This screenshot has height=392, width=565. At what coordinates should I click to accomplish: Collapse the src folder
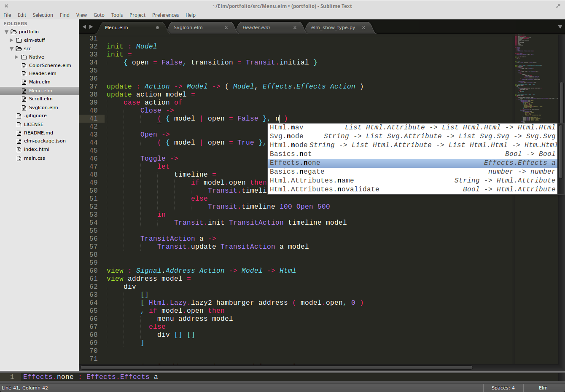click(12, 48)
